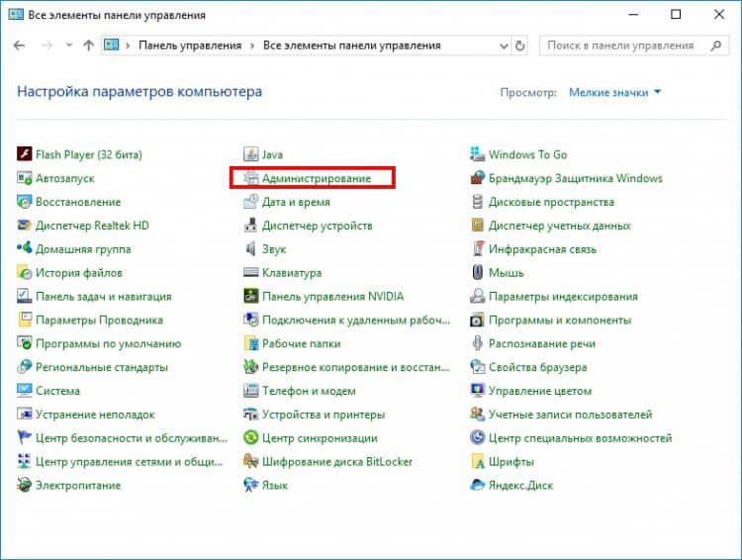Open Телефон и модем link
The width and height of the screenshot is (742, 560).
309,391
